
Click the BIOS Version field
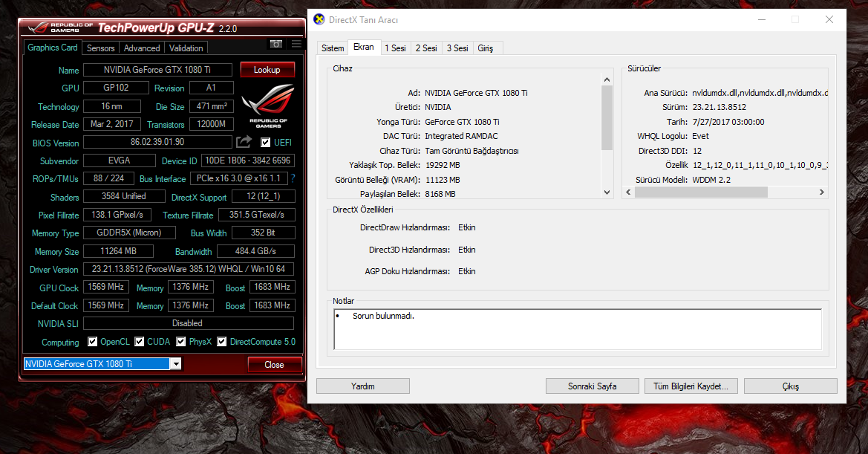tap(157, 142)
